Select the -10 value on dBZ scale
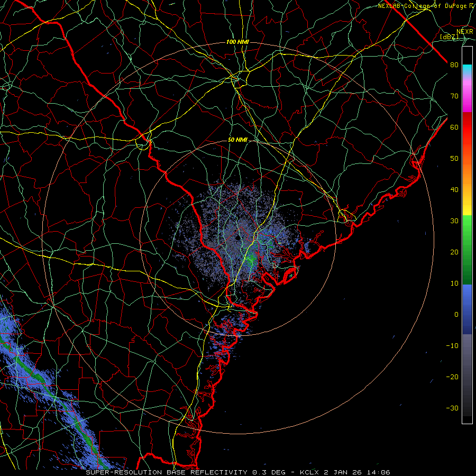This screenshot has width=476, height=476. point(452,346)
